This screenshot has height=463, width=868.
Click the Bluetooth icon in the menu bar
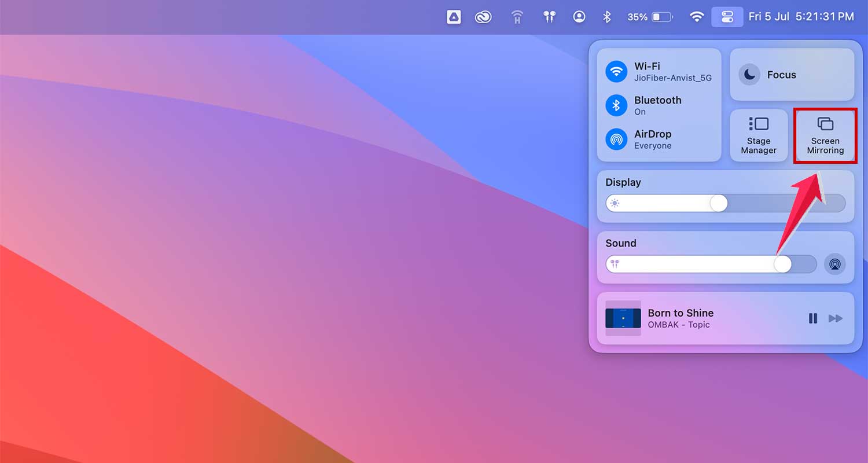[607, 17]
